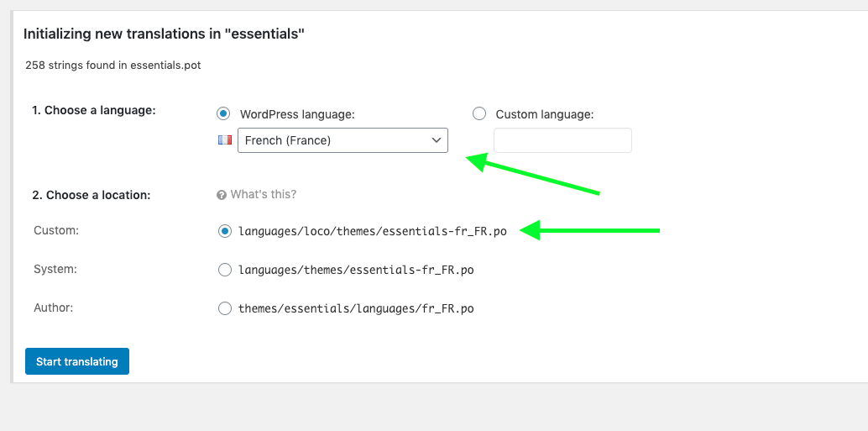Click the Custom language text field
The image size is (868, 431).
tap(562, 140)
